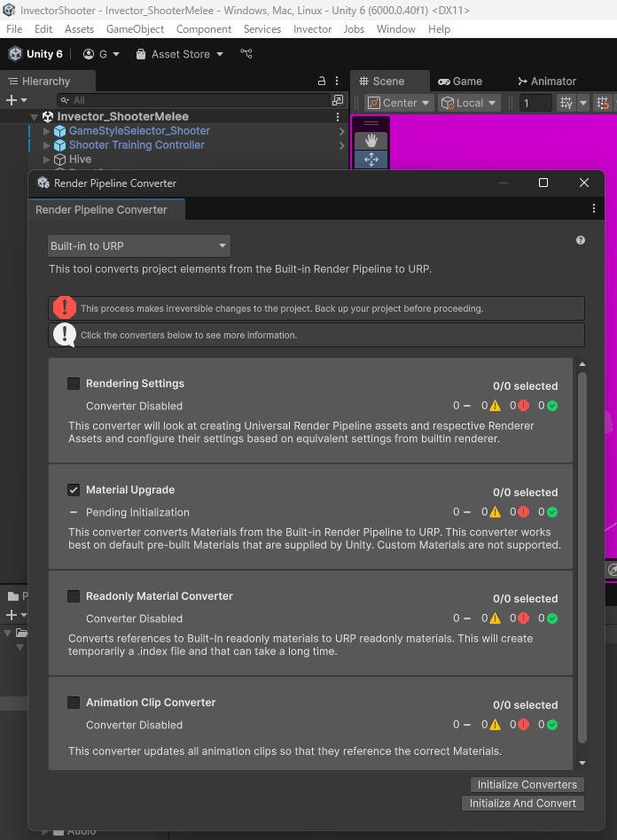Open the Local rotation dropdown

pyautogui.click(x=469, y=103)
